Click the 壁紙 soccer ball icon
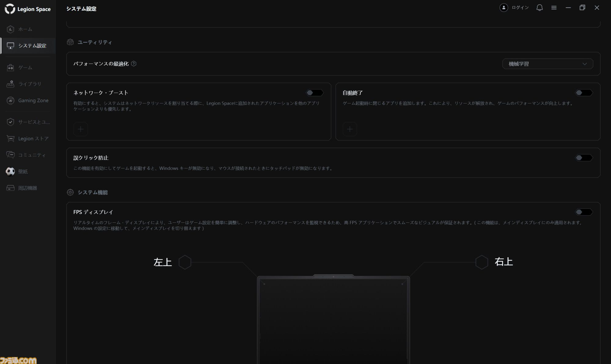611x364 pixels. click(x=10, y=171)
